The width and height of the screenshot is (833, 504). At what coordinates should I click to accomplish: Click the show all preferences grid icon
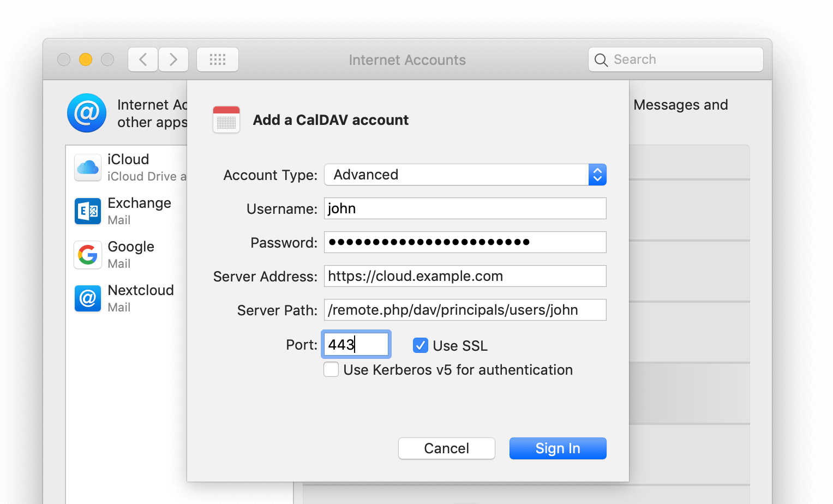(217, 59)
